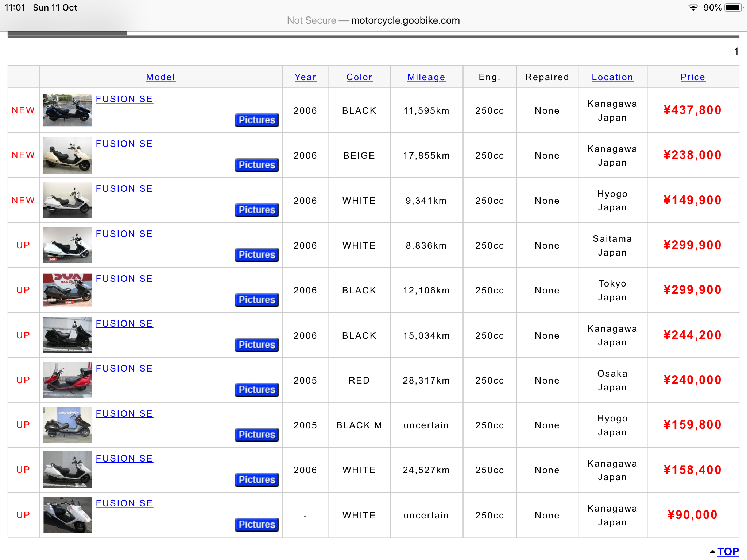Sort the table by Year
The width and height of the screenshot is (747, 560).
coord(305,77)
